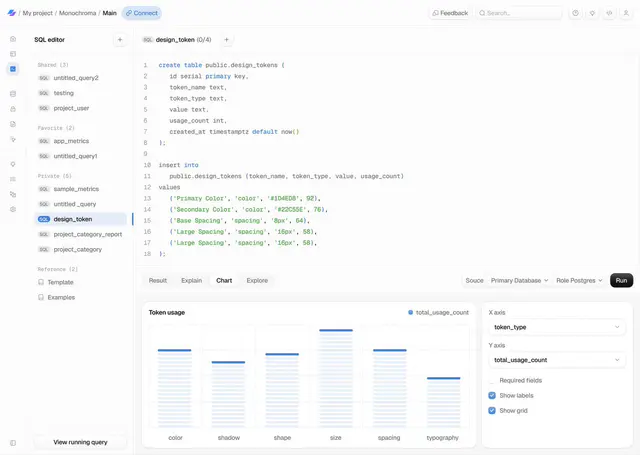
Task: Toggle the Required fields checkbox
Action: pos(492,380)
